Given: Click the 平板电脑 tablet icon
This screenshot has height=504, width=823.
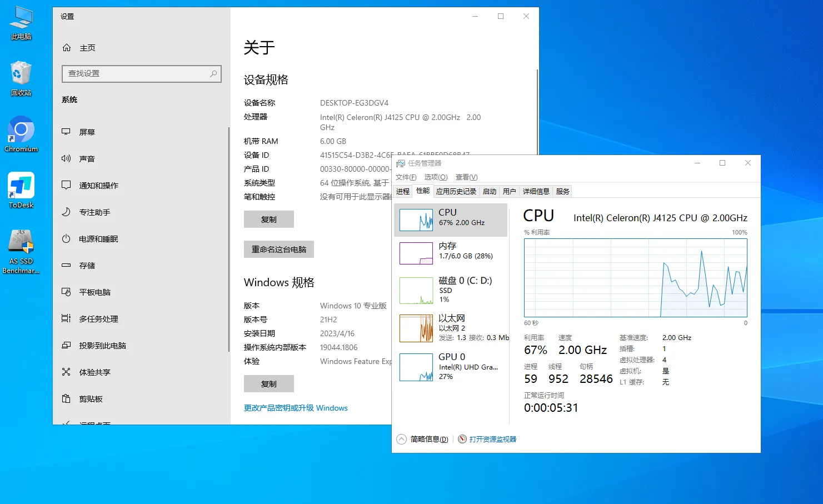Looking at the screenshot, I should tap(66, 292).
